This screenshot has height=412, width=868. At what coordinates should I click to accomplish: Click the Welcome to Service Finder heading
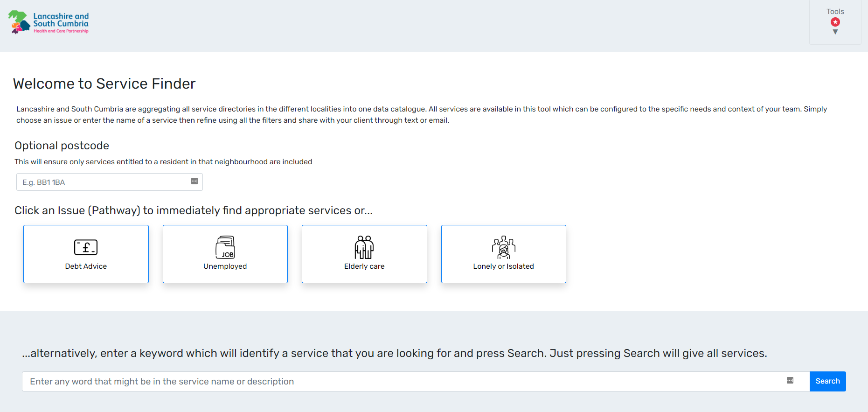tap(104, 84)
